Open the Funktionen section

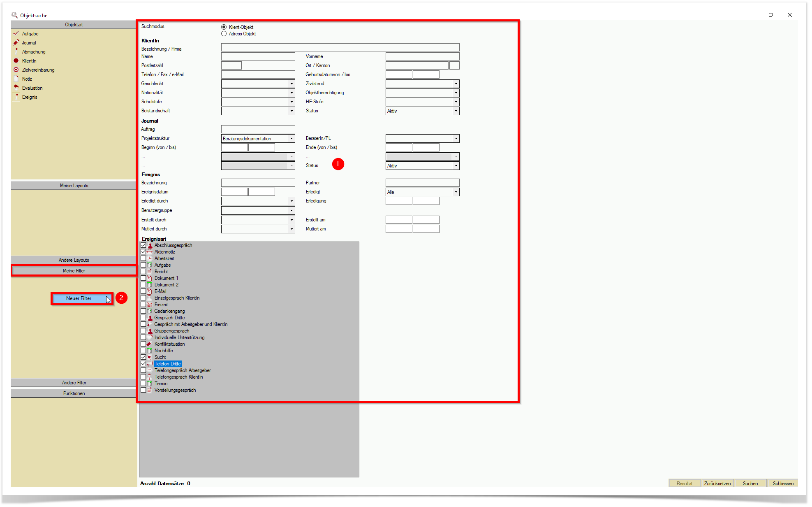tap(74, 393)
